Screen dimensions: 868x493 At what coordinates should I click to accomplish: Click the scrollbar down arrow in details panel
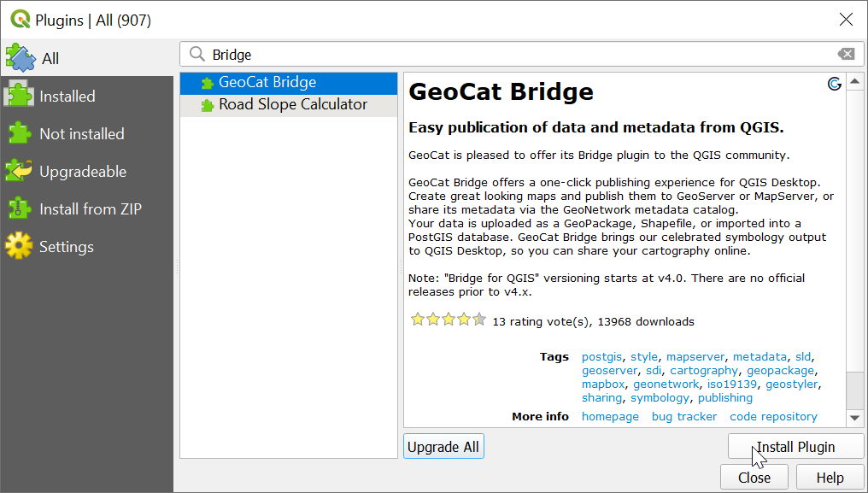pos(855,418)
